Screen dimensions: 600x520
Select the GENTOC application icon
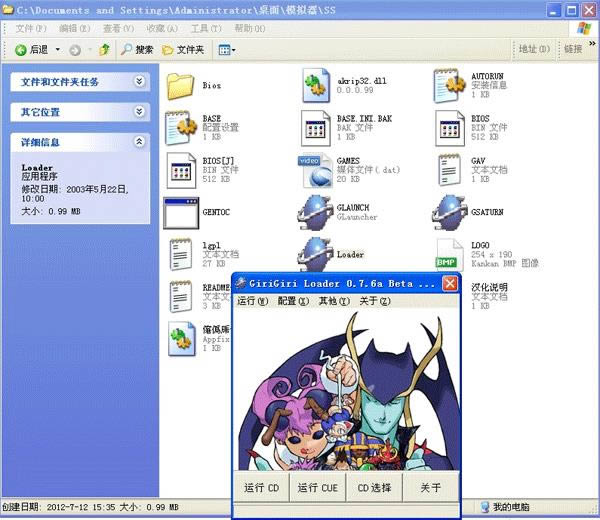[x=181, y=213]
